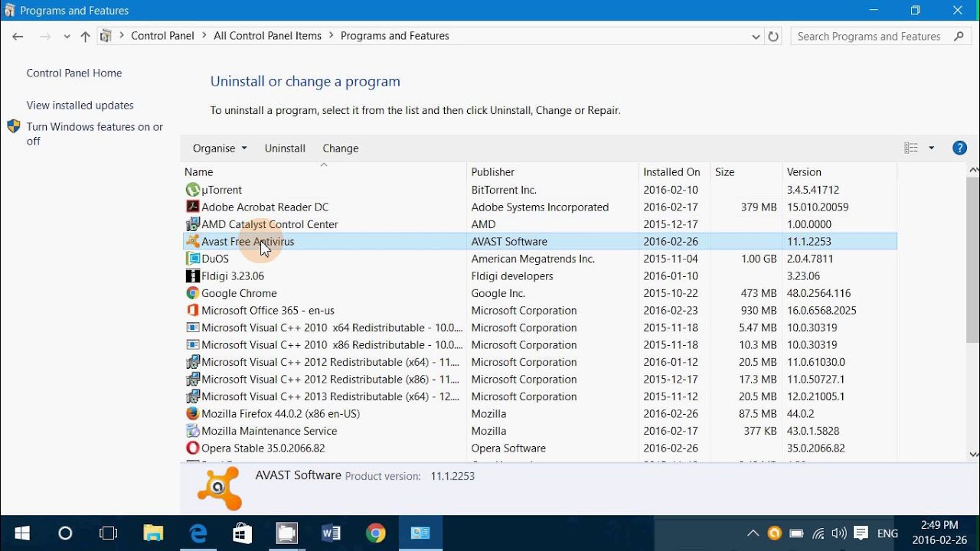
Task: Click the Opera Stable icon
Action: (193, 448)
